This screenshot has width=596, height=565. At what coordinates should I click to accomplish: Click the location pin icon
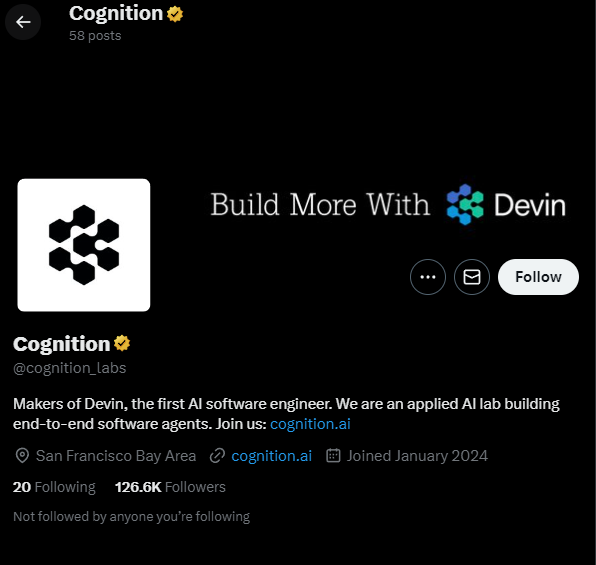pos(22,455)
